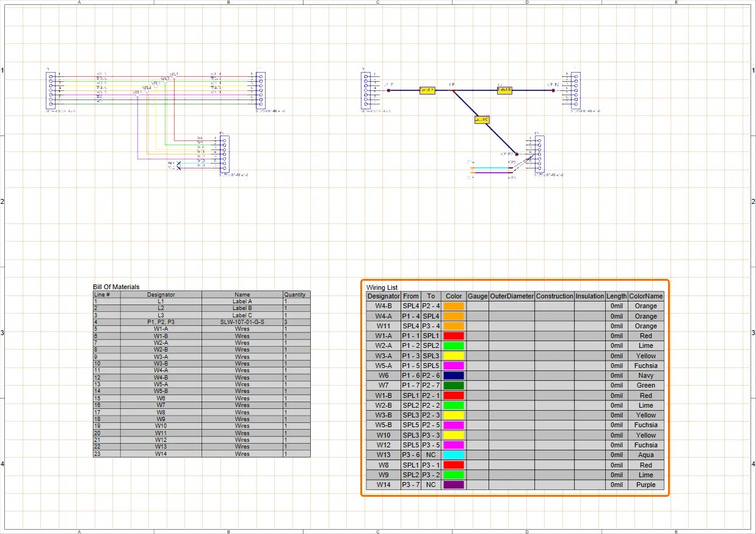Select the W5-B designator in Wiring List
The width and height of the screenshot is (756, 534).
[x=383, y=425]
